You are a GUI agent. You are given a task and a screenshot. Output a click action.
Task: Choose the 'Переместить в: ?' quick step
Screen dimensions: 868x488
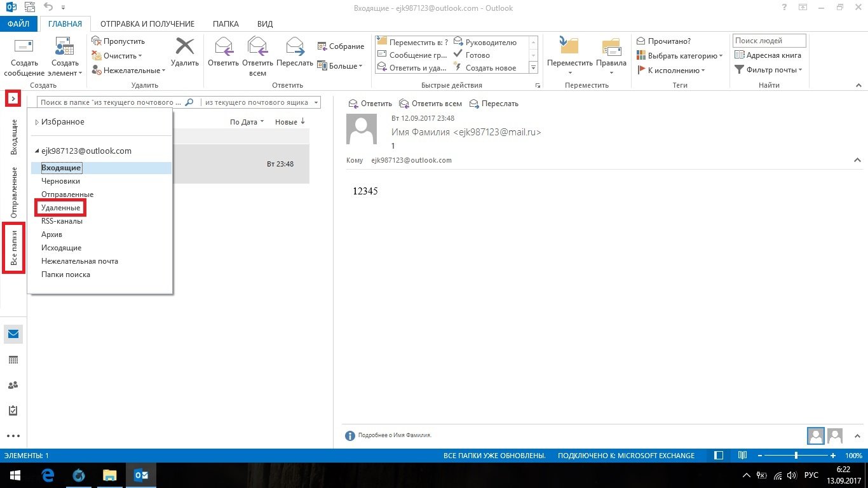413,42
